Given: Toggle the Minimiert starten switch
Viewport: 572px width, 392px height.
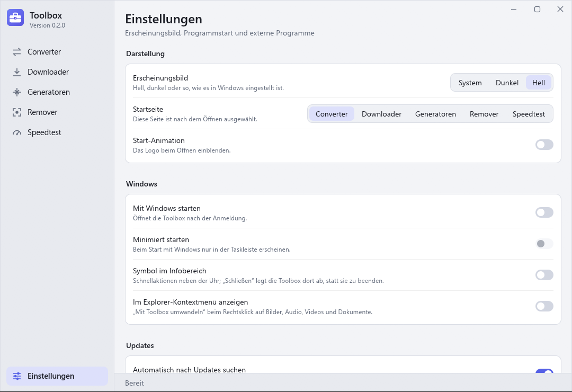Looking at the screenshot, I should point(544,244).
